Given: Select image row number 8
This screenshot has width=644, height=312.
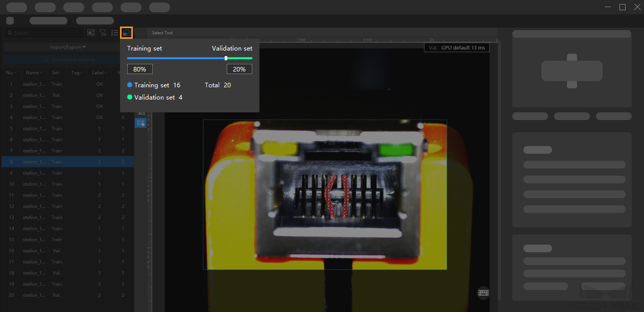Looking at the screenshot, I should click(66, 162).
